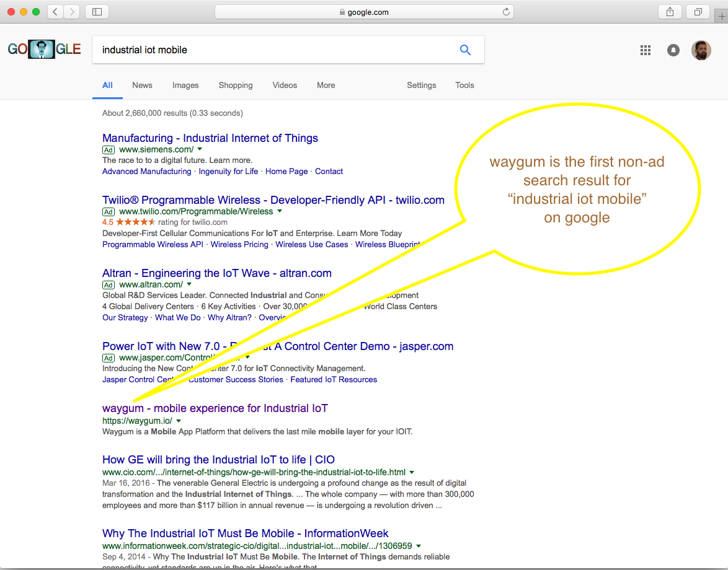Screen dimensions: 728x570
Task: Open Why The Industrial IoT Must Be Mobile
Action: coord(245,533)
